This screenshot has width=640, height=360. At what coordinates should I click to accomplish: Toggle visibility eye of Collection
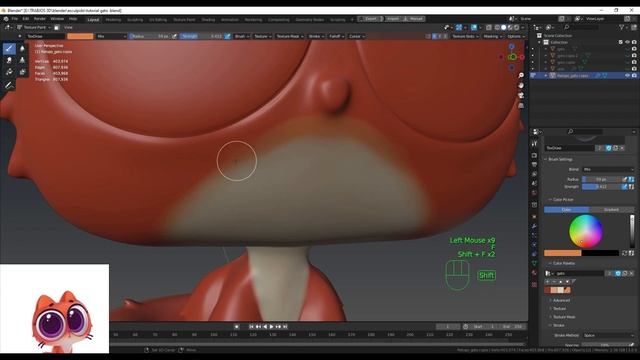pyautogui.click(x=627, y=42)
